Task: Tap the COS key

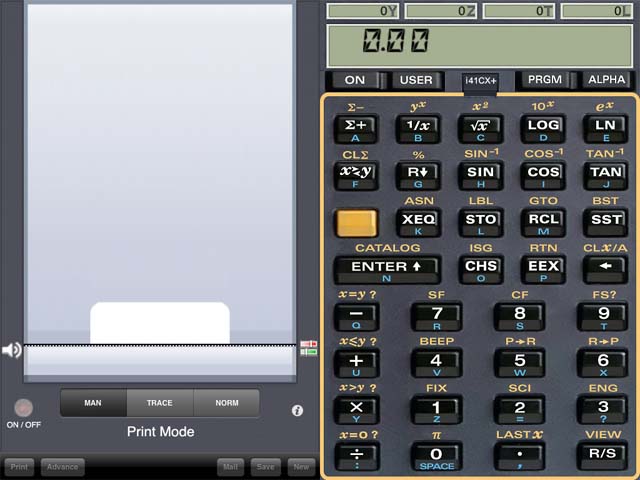Action: [543, 176]
